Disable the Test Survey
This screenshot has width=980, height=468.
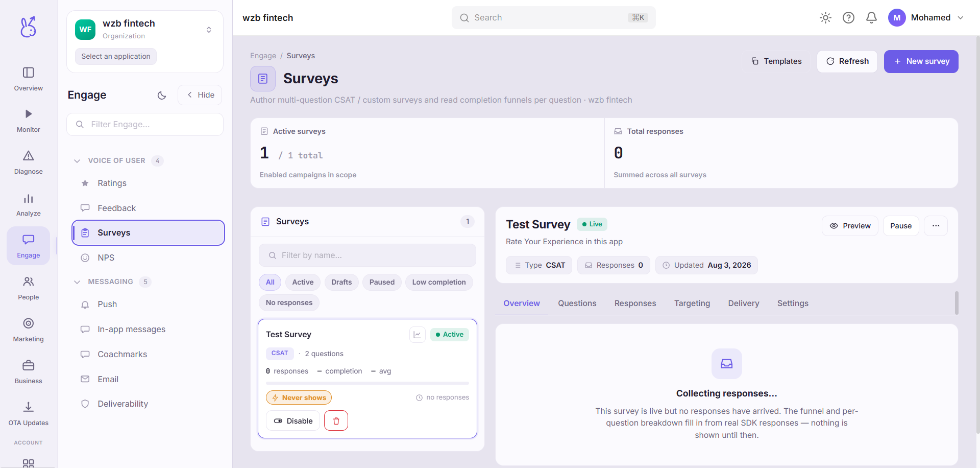tap(293, 421)
